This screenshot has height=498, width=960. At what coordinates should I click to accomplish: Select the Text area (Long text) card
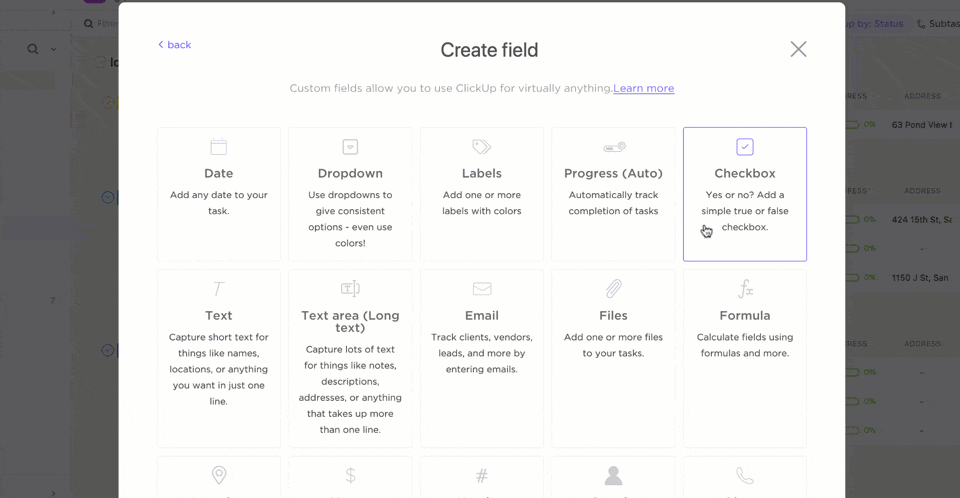(350, 358)
